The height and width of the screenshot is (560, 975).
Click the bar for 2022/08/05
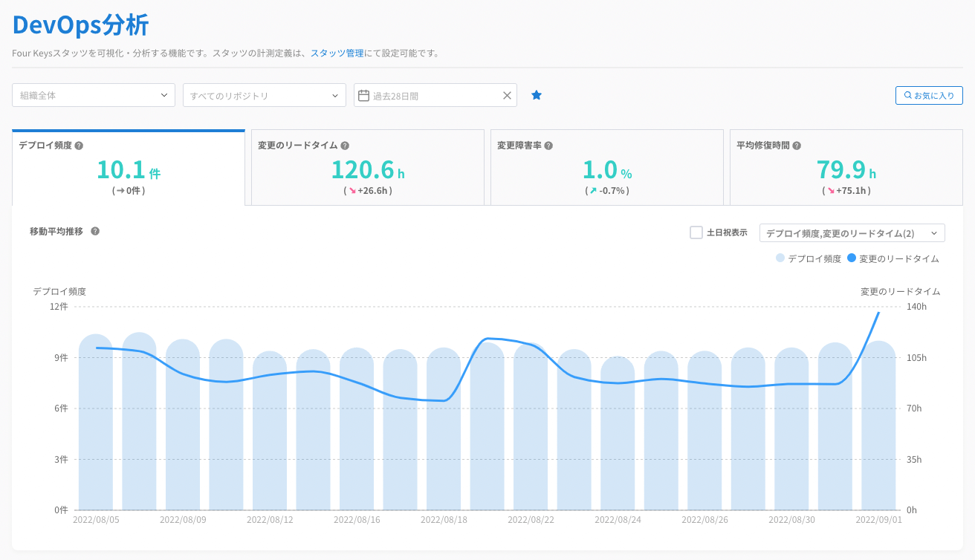(x=95, y=422)
